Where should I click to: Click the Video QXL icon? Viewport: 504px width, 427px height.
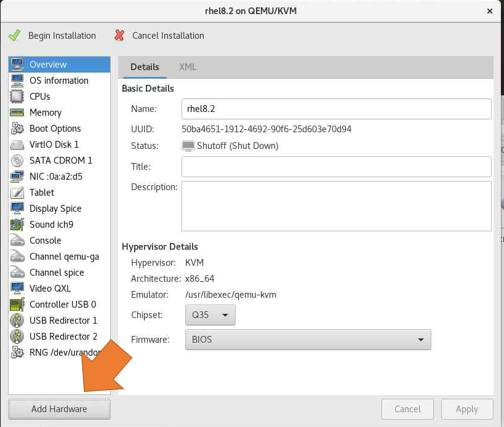[x=17, y=289]
